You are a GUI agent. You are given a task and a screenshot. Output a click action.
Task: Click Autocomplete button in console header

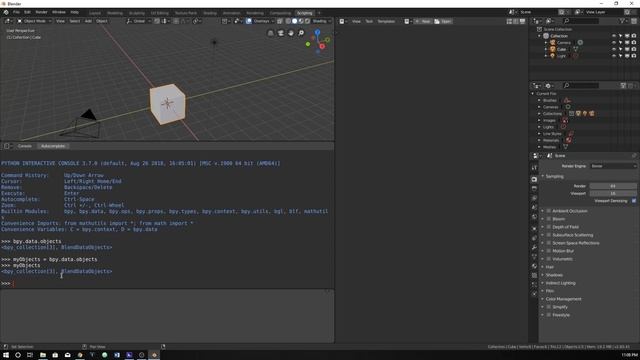click(53, 146)
